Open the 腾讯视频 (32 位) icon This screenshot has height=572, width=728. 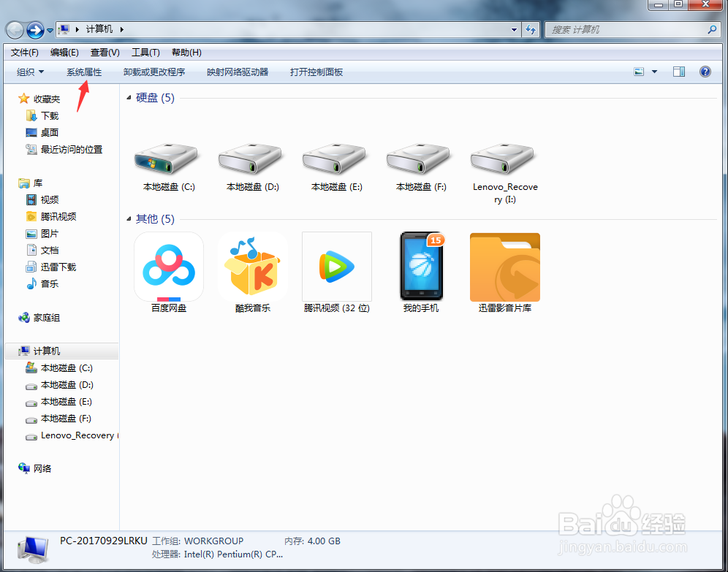tap(337, 267)
